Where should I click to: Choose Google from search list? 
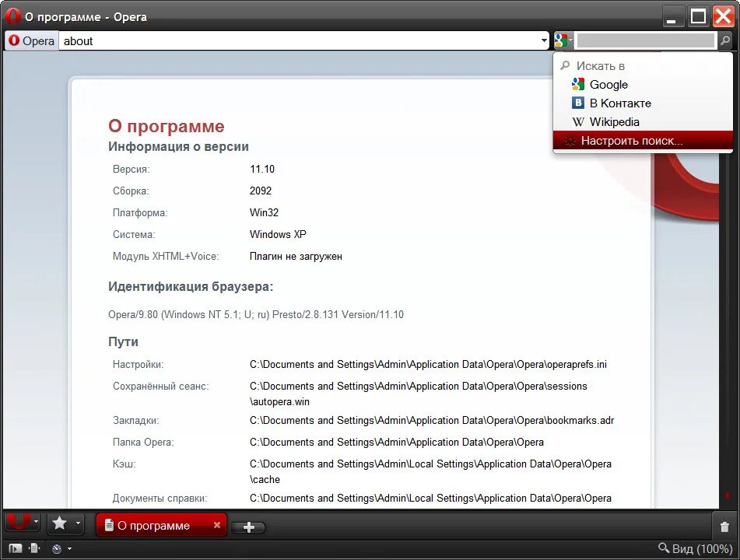pos(643,85)
